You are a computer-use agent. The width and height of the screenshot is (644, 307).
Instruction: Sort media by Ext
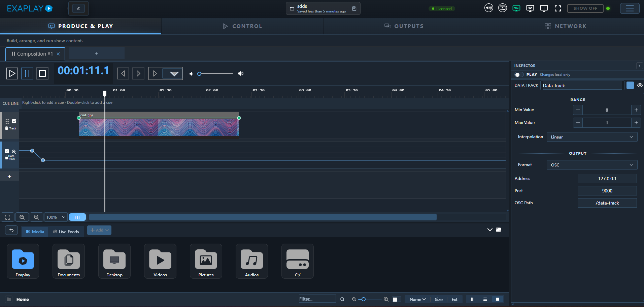pos(454,299)
